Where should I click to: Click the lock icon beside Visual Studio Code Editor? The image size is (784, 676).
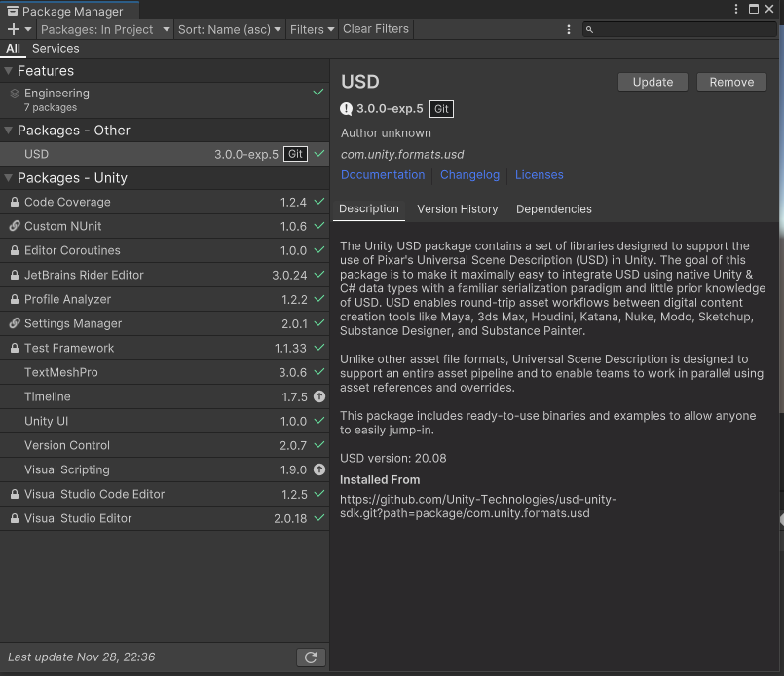pyautogui.click(x=15, y=494)
